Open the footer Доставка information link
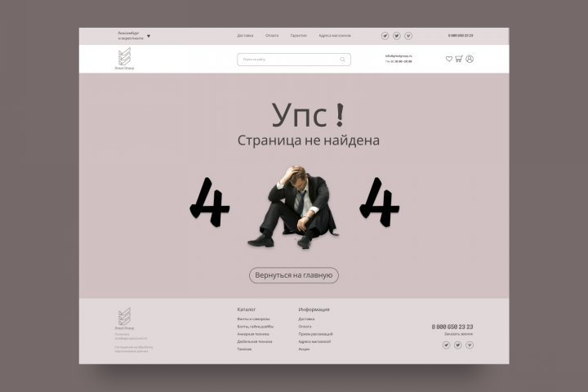Viewport: 588px width, 392px height. 306,318
